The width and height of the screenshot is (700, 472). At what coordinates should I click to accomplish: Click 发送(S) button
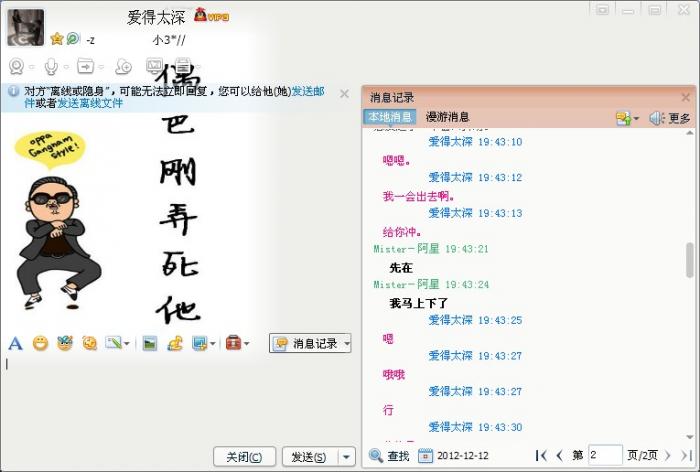coord(308,457)
